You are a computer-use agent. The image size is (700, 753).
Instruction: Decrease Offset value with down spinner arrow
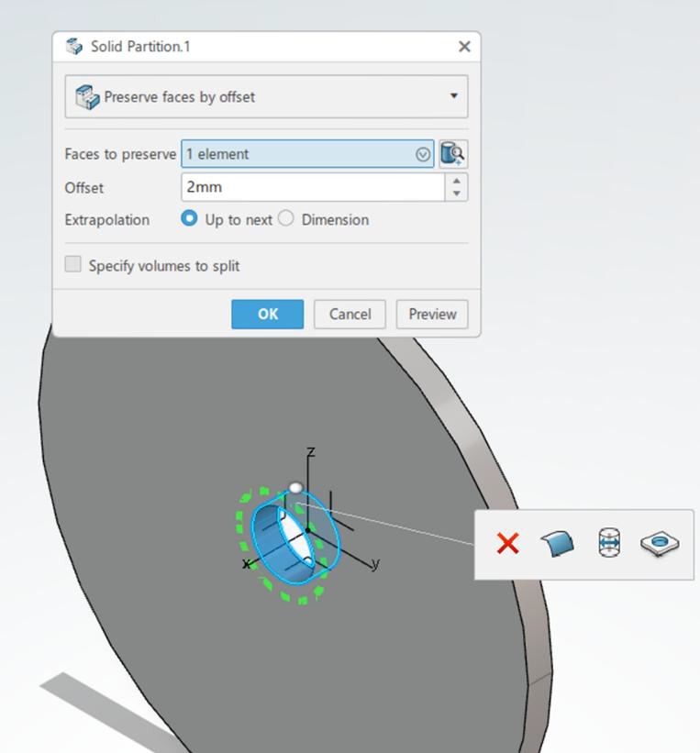[x=456, y=193]
